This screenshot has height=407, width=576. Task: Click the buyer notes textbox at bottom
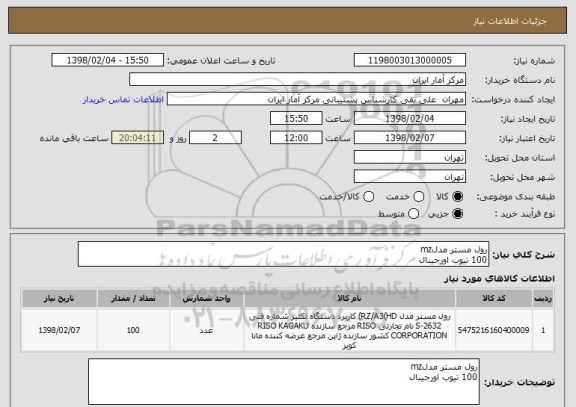tap(284, 382)
